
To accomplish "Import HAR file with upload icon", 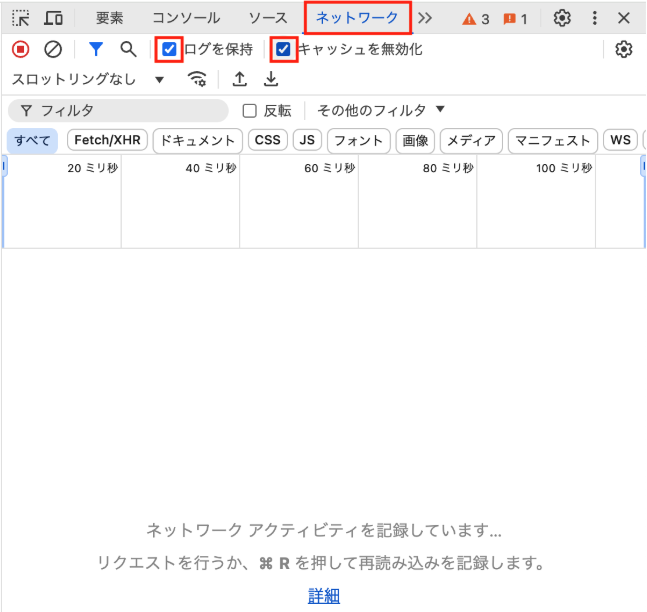I will coord(239,80).
